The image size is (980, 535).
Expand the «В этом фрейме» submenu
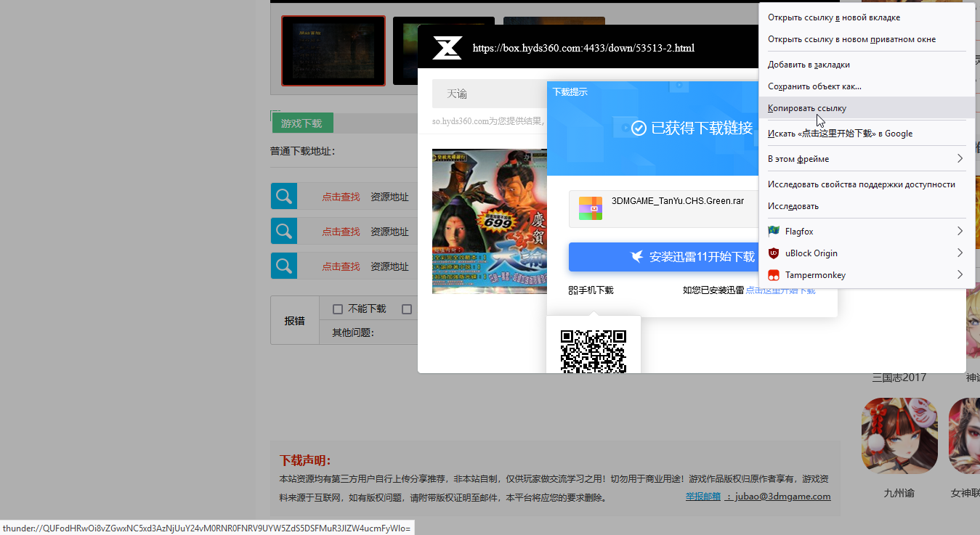coord(867,159)
